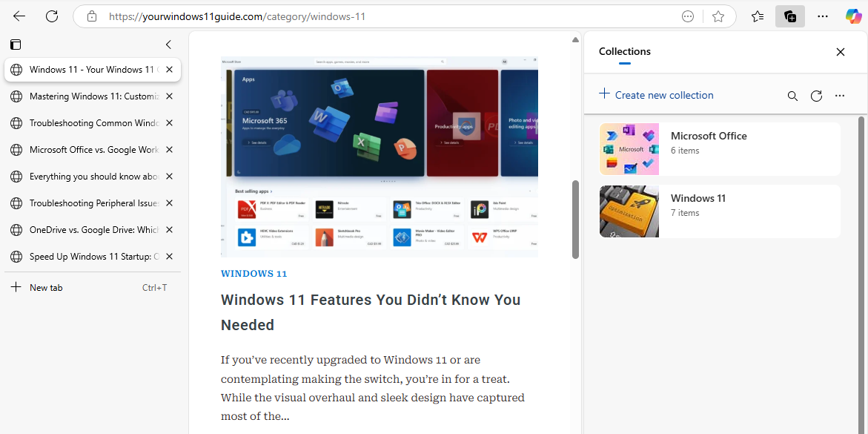Open Collections more options ellipsis
This screenshot has height=434, width=868.
(x=840, y=96)
